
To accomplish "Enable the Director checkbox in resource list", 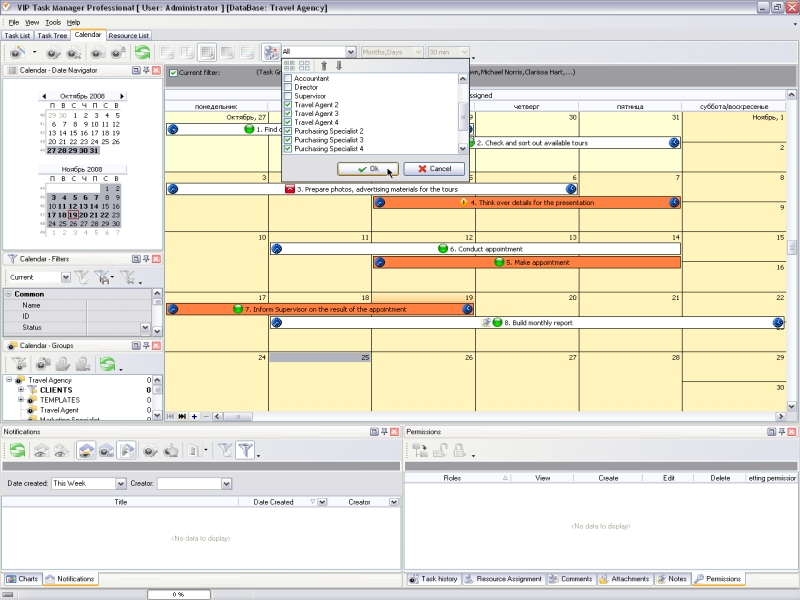I will tap(289, 87).
